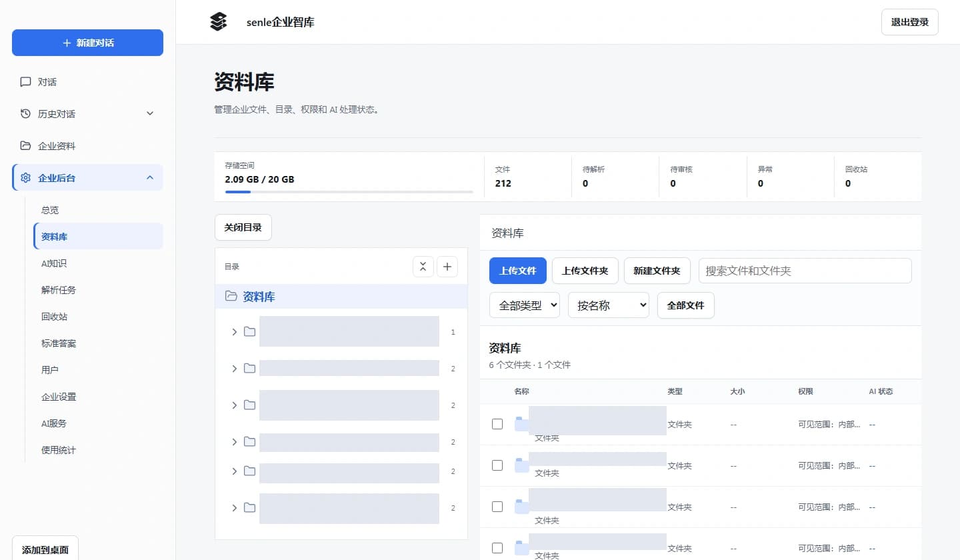
Task: Click folder icon of tree row with count 1
Action: pos(250,331)
